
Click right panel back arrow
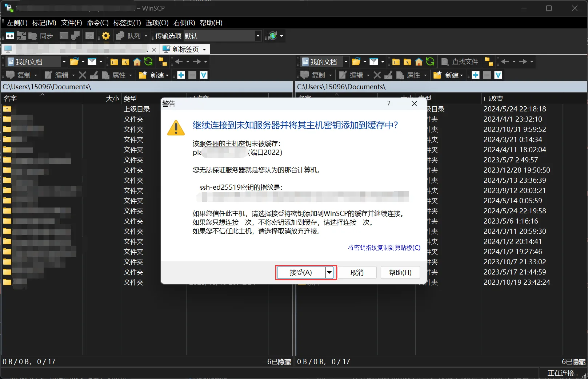pyautogui.click(x=505, y=62)
